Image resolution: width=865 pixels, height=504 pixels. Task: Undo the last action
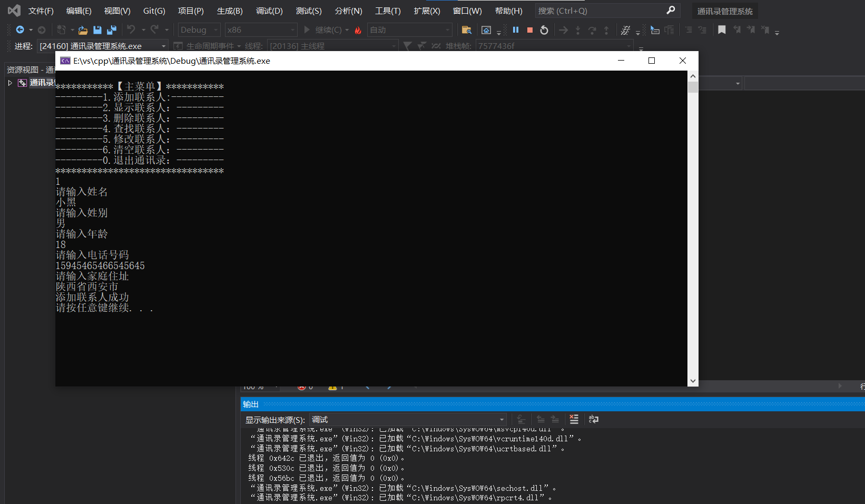tap(131, 30)
